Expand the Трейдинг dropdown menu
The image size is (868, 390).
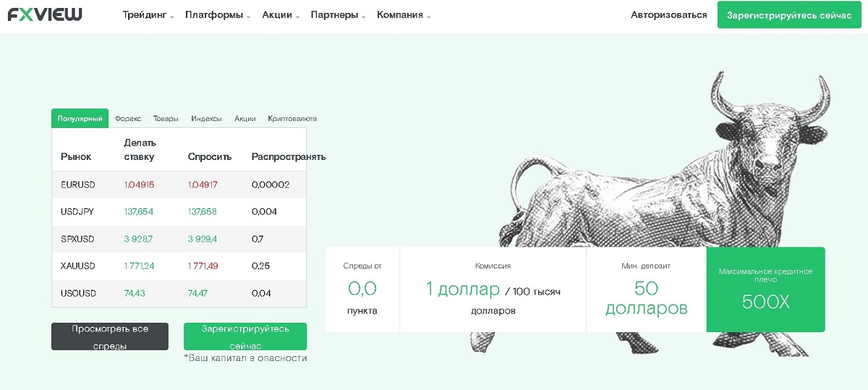tap(148, 15)
